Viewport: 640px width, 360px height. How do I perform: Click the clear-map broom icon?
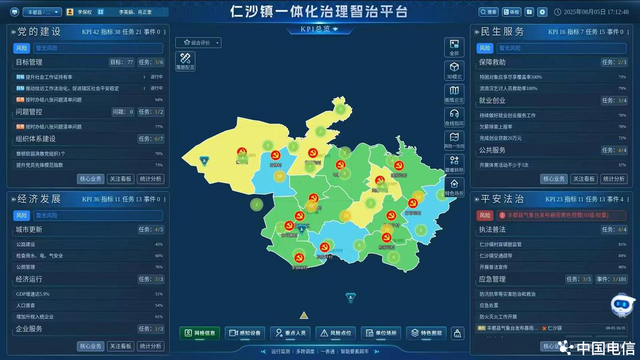458,333
